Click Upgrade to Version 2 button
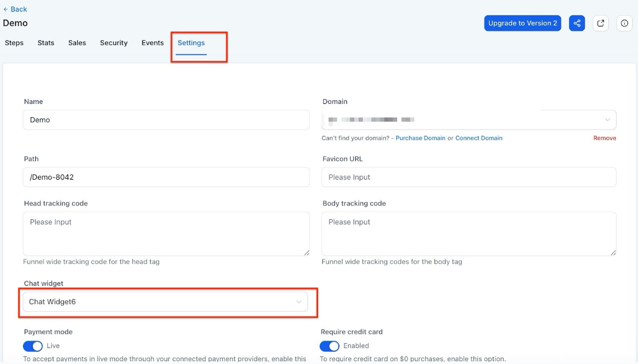Image resolution: width=638 pixels, height=364 pixels. [x=522, y=23]
